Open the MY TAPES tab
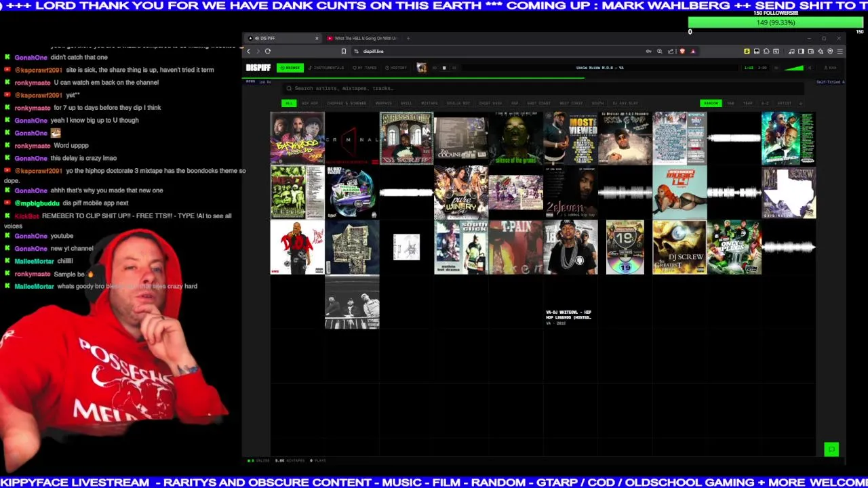The image size is (868, 488). click(x=365, y=68)
